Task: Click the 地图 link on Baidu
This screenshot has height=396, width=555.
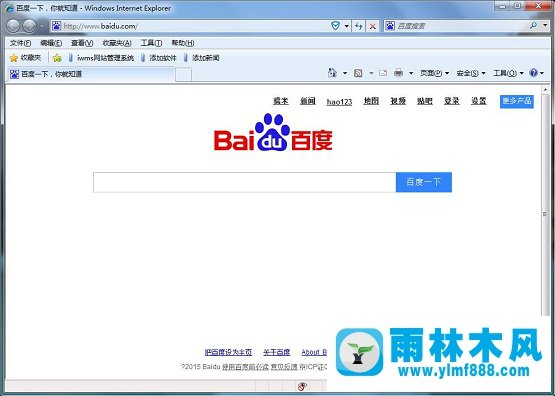Action: coord(371,101)
